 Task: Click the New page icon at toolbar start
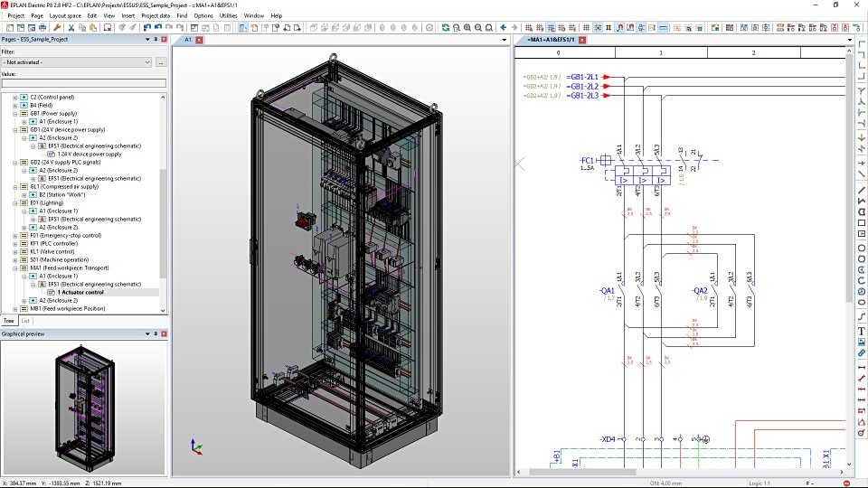click(10, 27)
